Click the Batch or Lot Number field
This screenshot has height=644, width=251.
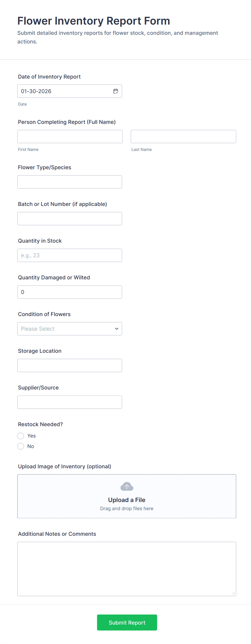click(70, 218)
